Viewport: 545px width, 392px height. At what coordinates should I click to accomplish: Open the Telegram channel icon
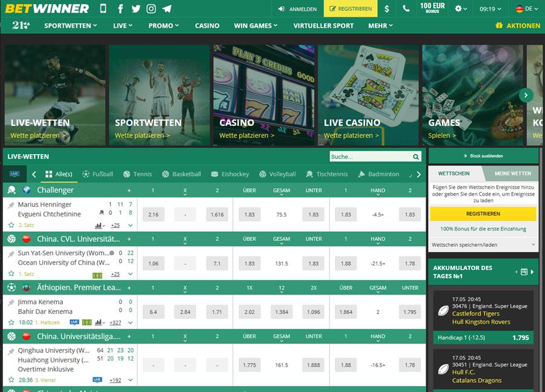click(x=167, y=9)
